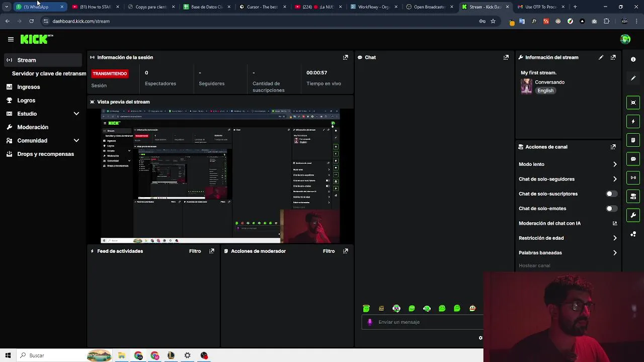644x362 pixels.
Task: Click the three-dots icon at rail bottom
Action: [x=633, y=234]
